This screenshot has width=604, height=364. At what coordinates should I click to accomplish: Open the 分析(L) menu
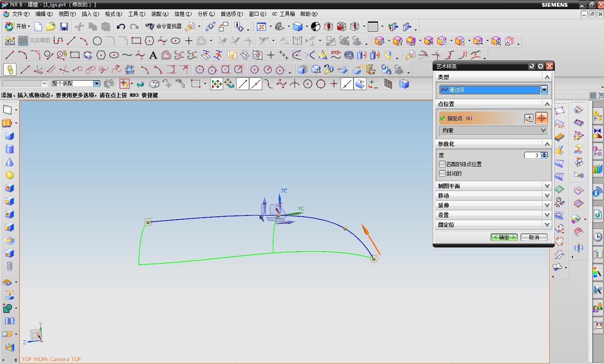[206, 14]
